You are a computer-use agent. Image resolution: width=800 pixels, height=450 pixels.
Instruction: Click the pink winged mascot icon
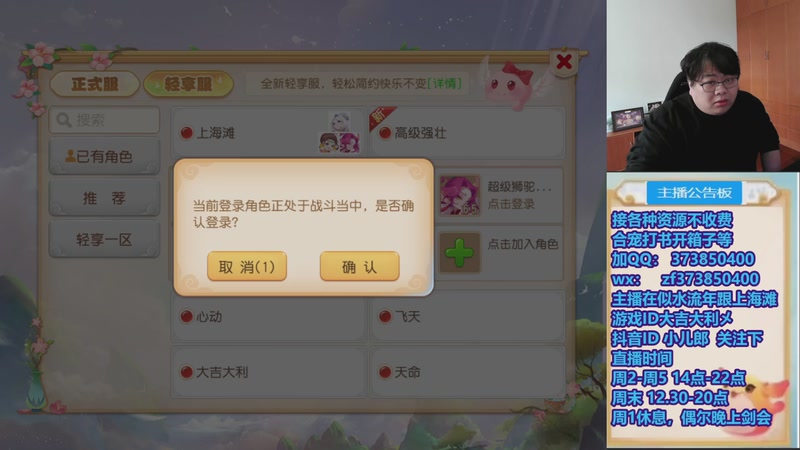point(510,84)
